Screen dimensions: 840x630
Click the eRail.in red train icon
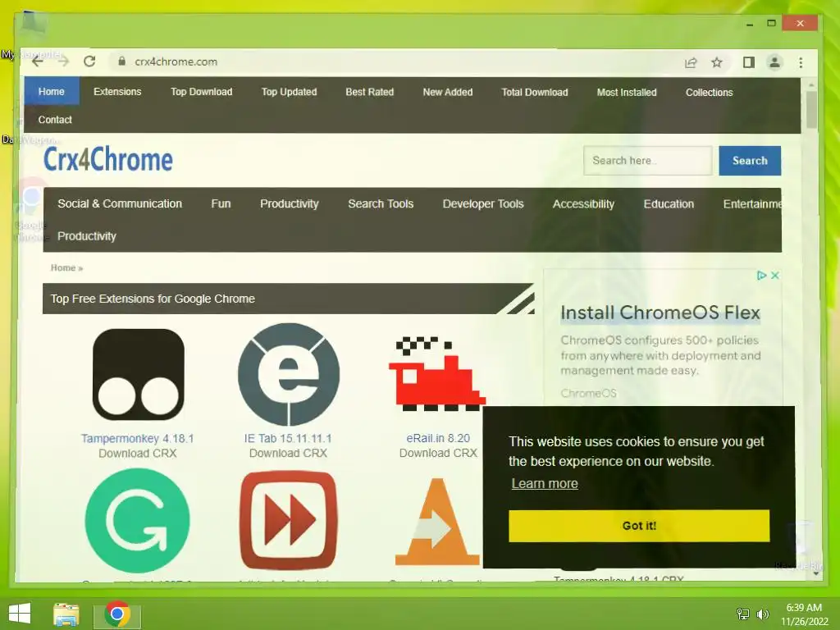click(437, 374)
